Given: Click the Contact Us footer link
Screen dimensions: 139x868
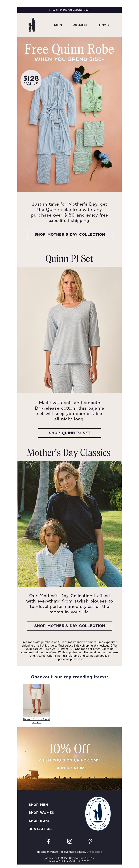Looking at the screenshot, I should point(40,829).
